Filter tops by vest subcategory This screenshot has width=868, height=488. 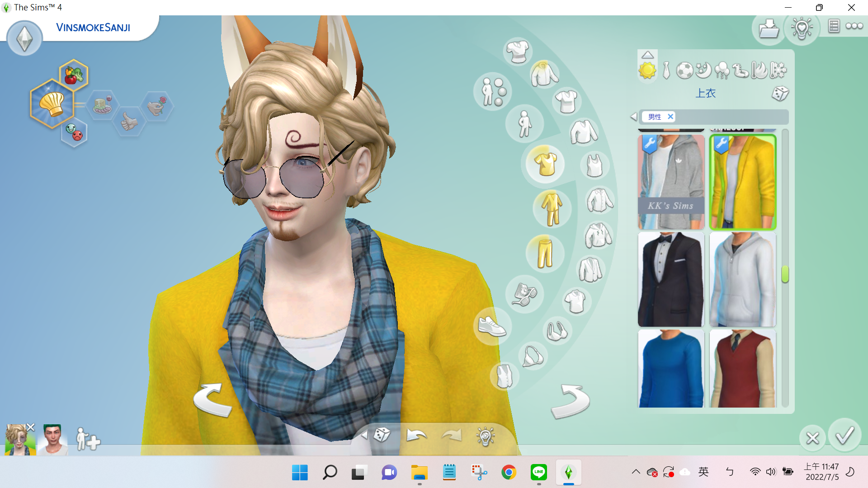504,376
